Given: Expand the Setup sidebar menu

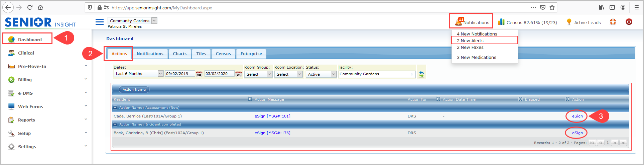Looking at the screenshot, I should coord(86,133).
